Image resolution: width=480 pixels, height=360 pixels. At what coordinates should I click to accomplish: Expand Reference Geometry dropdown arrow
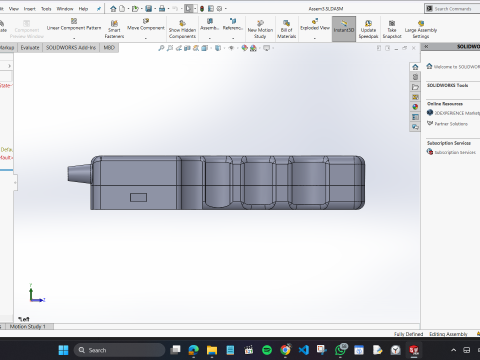(x=233, y=38)
